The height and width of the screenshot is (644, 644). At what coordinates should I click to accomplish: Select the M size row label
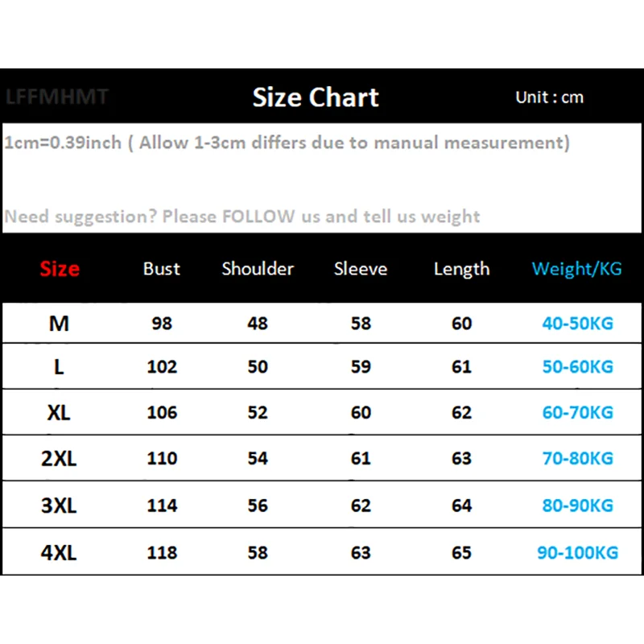60,324
